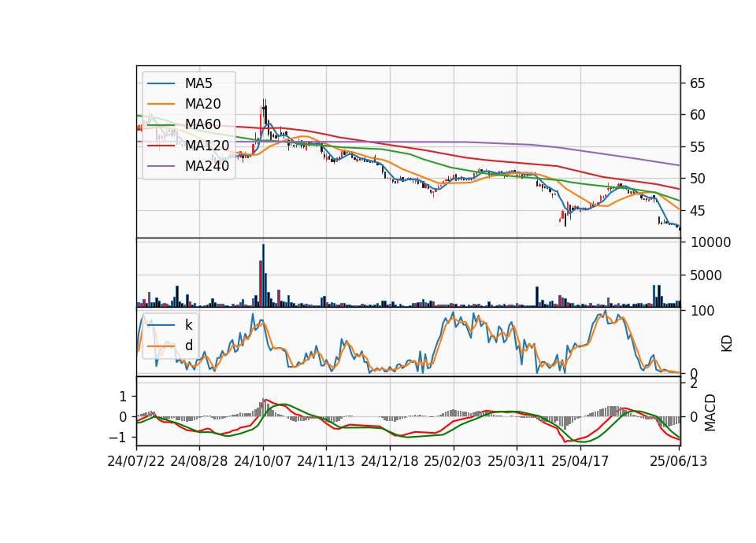Click the 45 price axis tick label
Screen dimensions: 756x543
[698, 211]
